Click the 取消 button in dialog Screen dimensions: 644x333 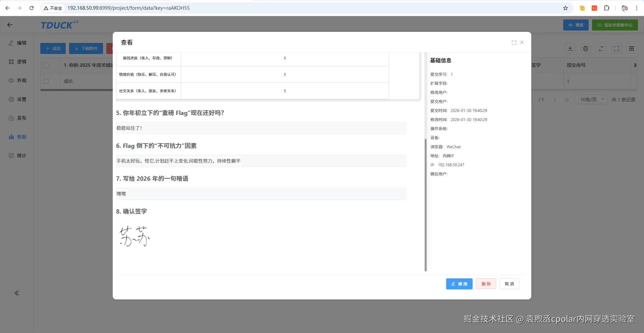509,284
